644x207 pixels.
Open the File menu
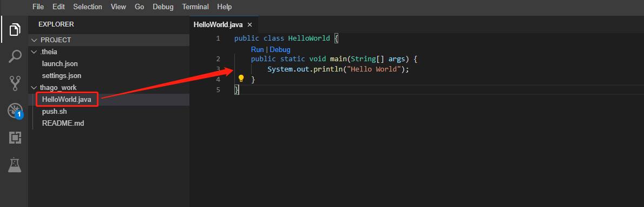click(x=38, y=7)
